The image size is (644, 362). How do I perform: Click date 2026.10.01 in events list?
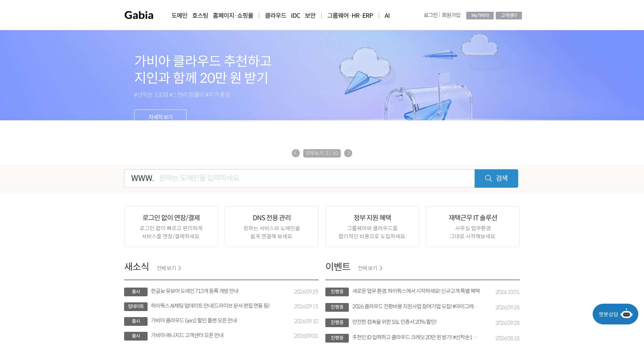pos(507,292)
